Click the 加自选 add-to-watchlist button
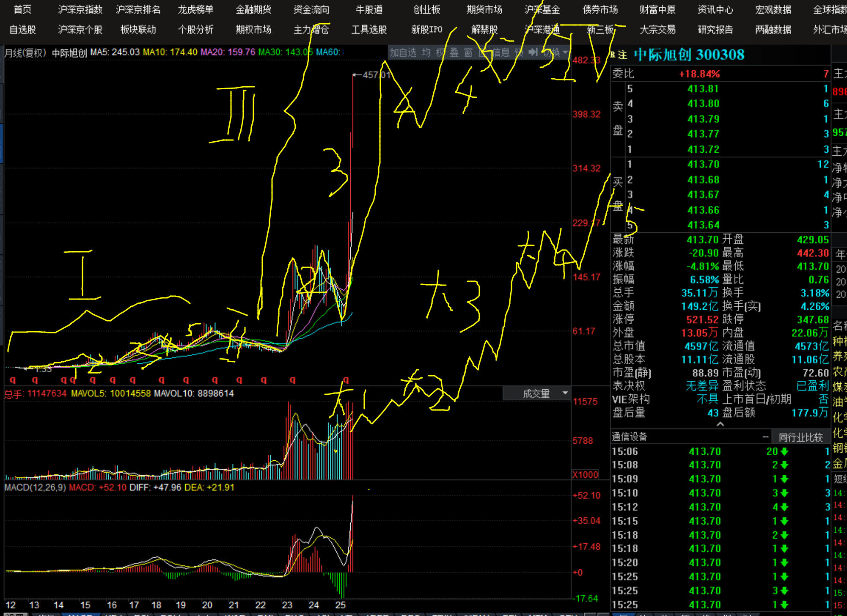This screenshot has width=847, height=616. [x=403, y=52]
